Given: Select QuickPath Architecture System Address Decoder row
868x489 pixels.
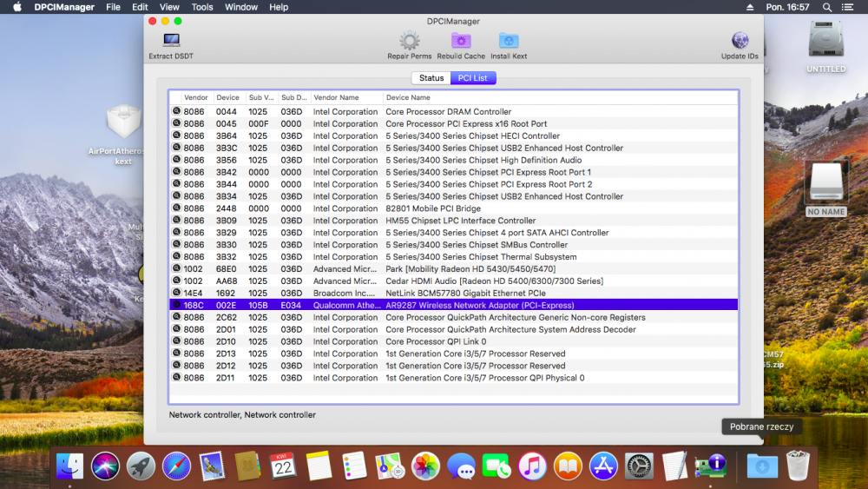Looking at the screenshot, I should coord(453,329).
